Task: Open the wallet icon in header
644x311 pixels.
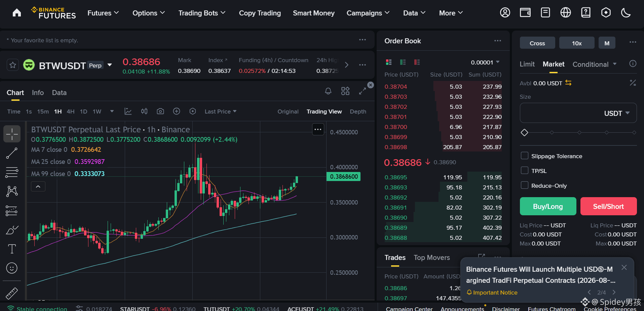Action: point(525,13)
